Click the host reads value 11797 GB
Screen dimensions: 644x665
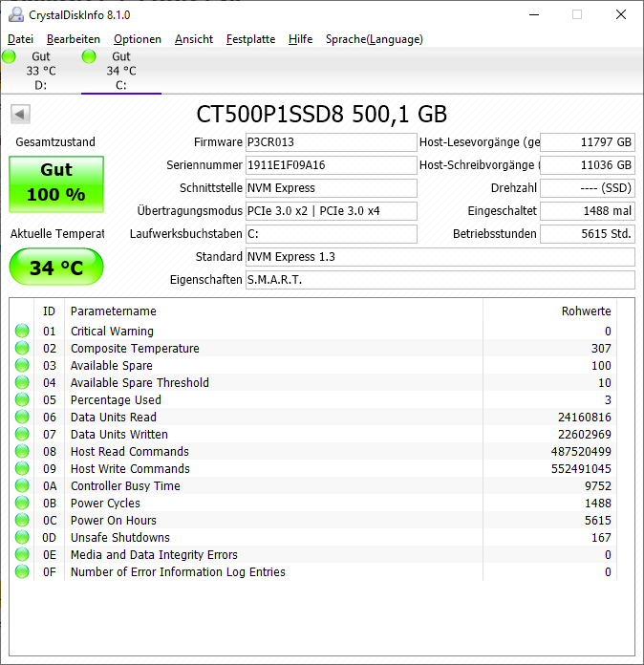[588, 142]
